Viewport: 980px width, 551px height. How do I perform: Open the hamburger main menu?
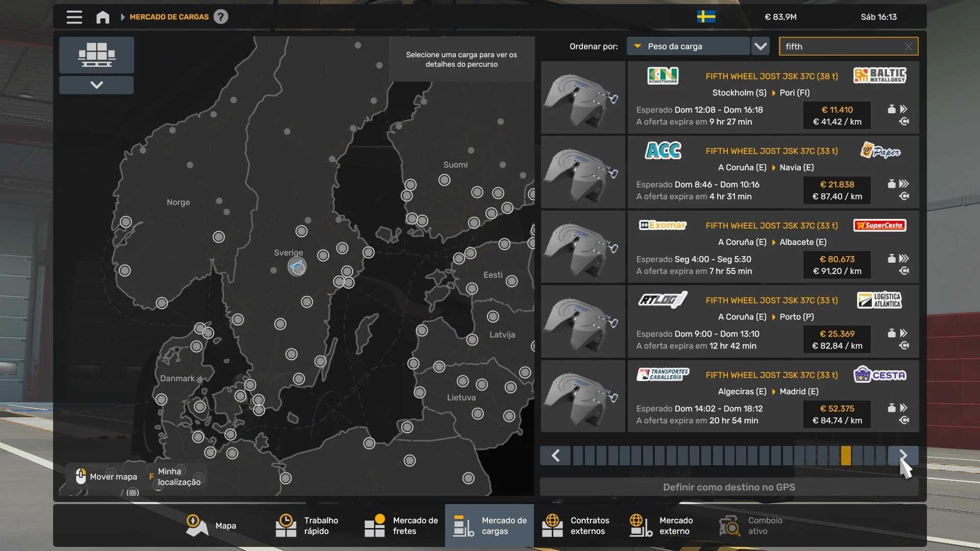pyautogui.click(x=74, y=17)
